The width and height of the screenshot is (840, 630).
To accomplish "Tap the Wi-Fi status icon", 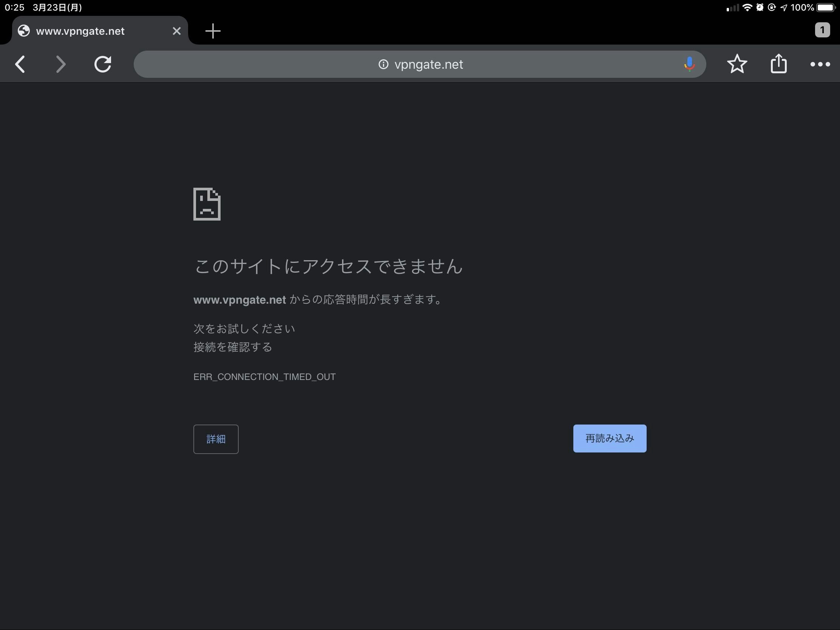I will tap(747, 8).
